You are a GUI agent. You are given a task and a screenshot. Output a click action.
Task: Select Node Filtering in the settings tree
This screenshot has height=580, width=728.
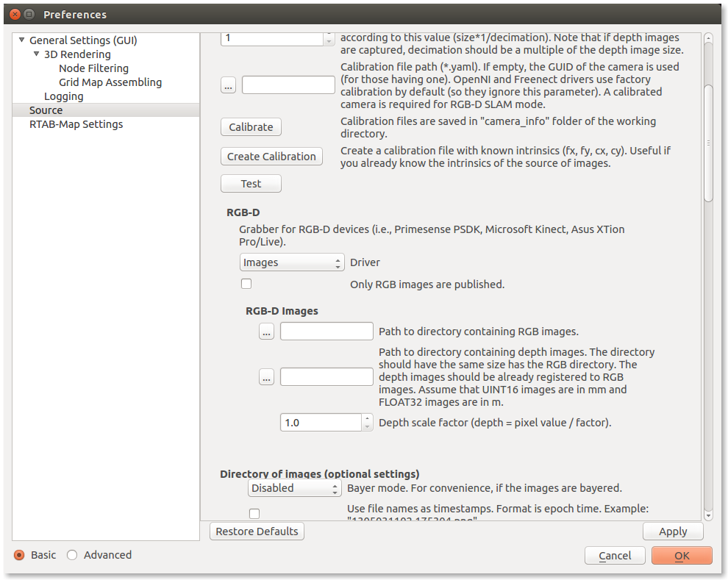93,68
